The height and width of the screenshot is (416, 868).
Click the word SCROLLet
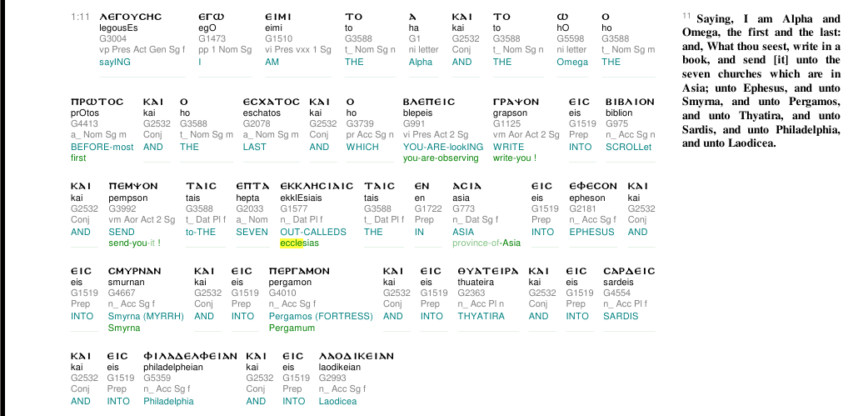[629, 148]
